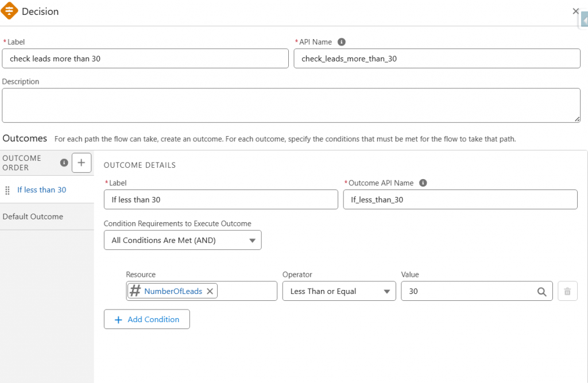Click the orange Decision element icon
588x383 pixels.
[9, 10]
